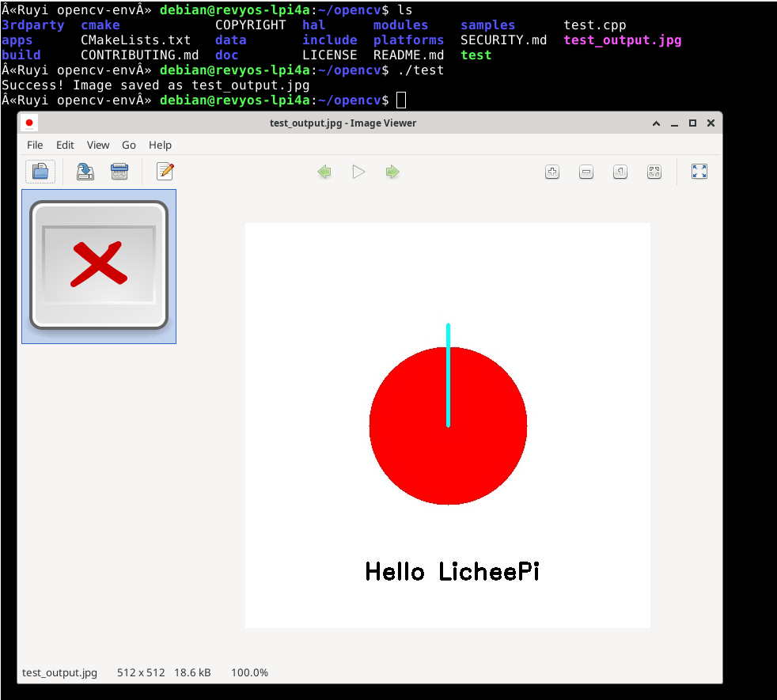Start slideshow with the play icon
This screenshot has height=700, width=777.
point(358,172)
